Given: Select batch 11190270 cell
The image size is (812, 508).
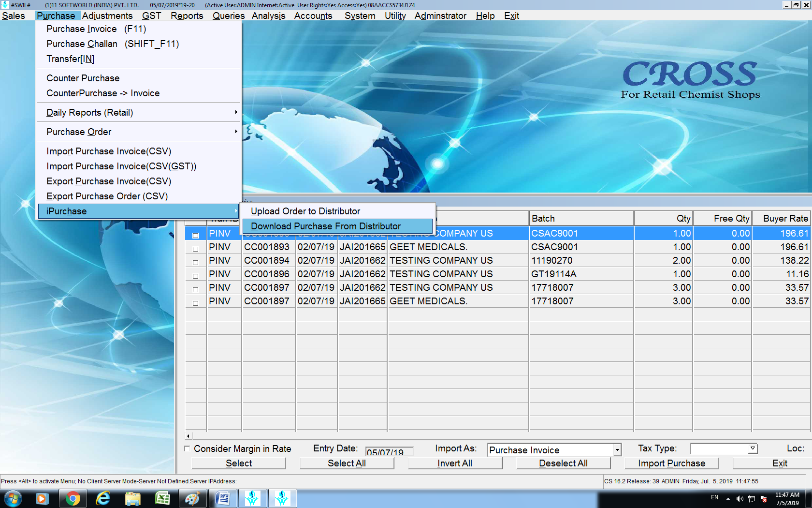Looking at the screenshot, I should pyautogui.click(x=581, y=260).
